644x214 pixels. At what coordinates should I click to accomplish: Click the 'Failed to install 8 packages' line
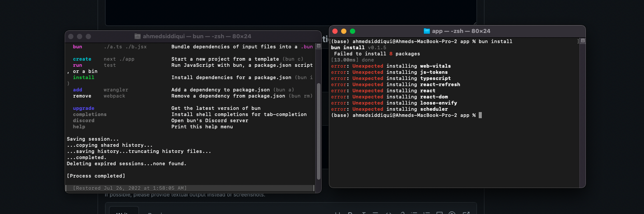[377, 54]
